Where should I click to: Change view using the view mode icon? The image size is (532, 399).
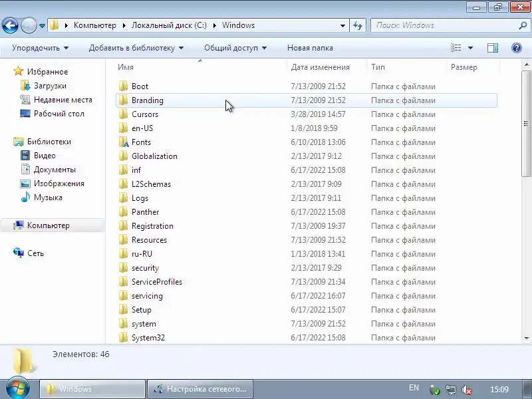pyautogui.click(x=456, y=48)
